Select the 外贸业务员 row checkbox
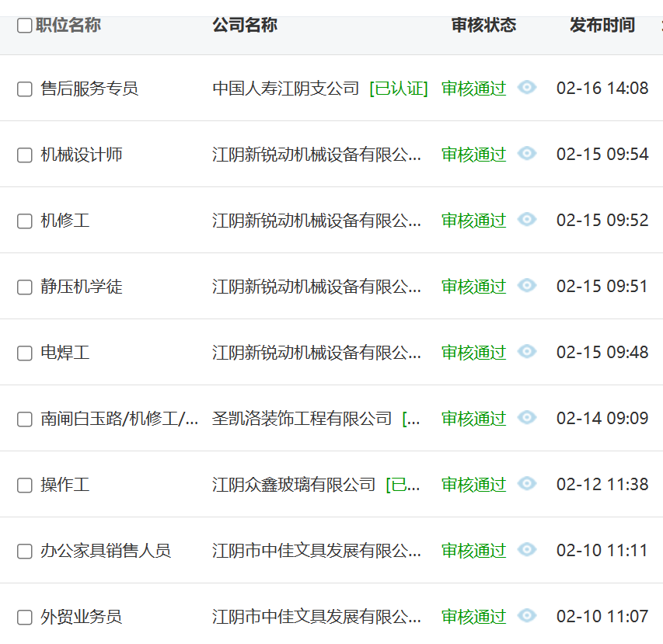This screenshot has height=644, width=663. 25,617
